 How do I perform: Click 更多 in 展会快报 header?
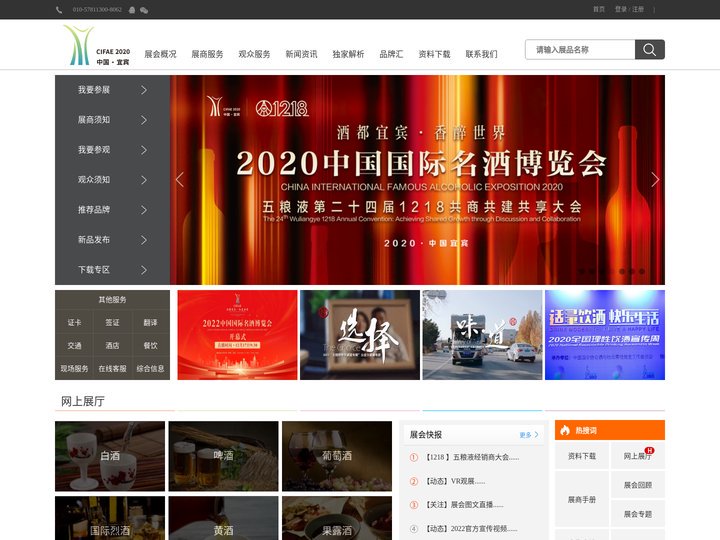click(529, 435)
